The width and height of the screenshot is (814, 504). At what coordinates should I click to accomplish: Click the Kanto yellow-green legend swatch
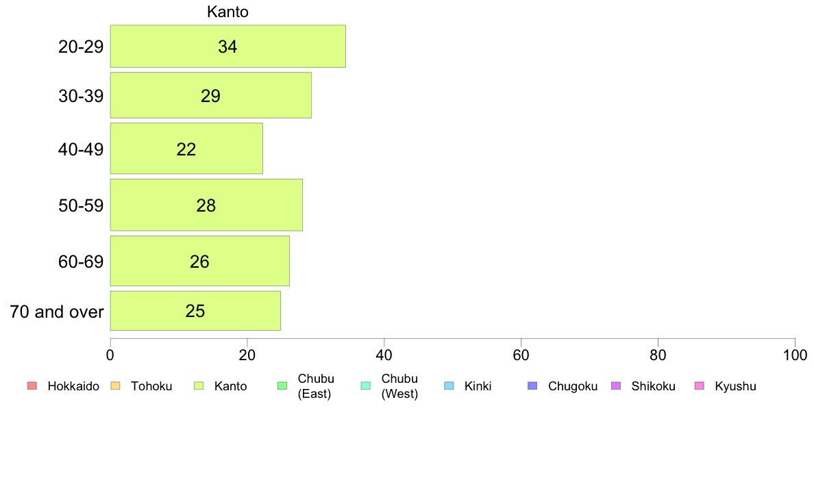click(199, 386)
